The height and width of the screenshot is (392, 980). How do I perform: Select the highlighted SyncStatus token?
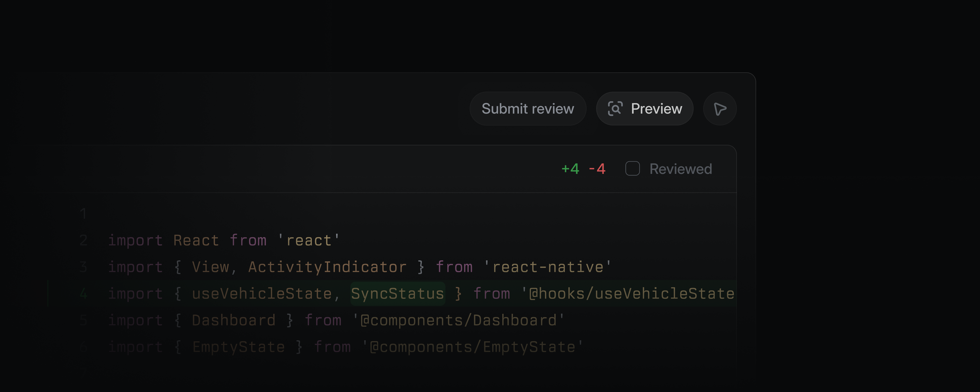tap(398, 294)
